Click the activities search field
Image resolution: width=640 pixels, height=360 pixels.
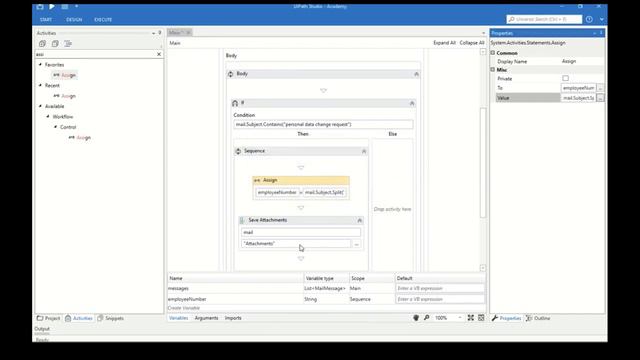coord(96,54)
